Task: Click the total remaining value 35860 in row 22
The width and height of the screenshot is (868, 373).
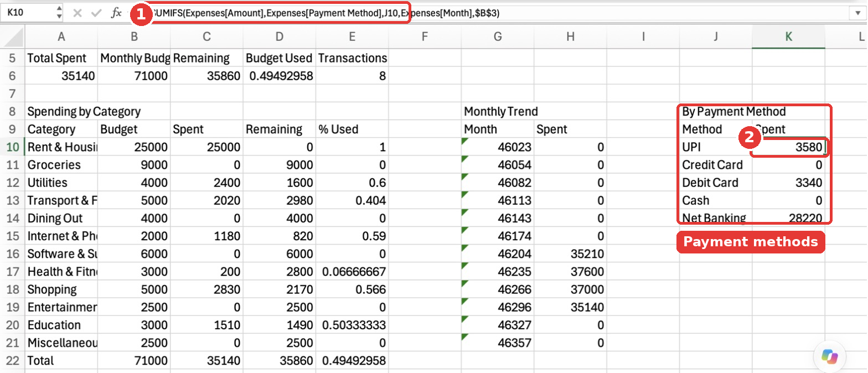Action: tap(280, 360)
